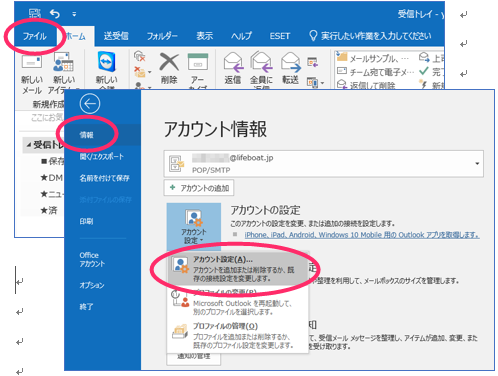Click the send/receive icon in title bar
Viewport: 498px width, 376px height.
34,14
